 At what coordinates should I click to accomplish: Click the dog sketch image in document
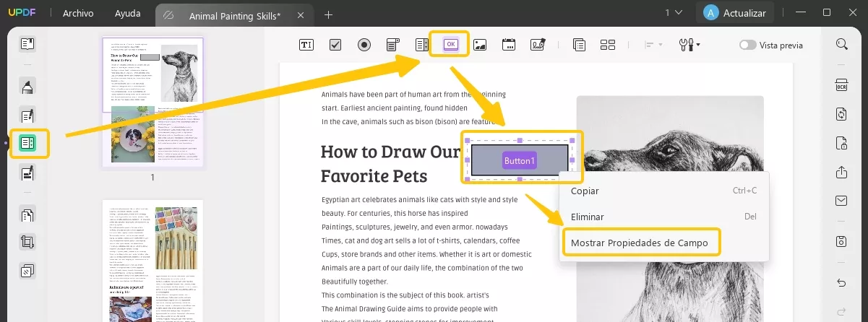[669, 209]
